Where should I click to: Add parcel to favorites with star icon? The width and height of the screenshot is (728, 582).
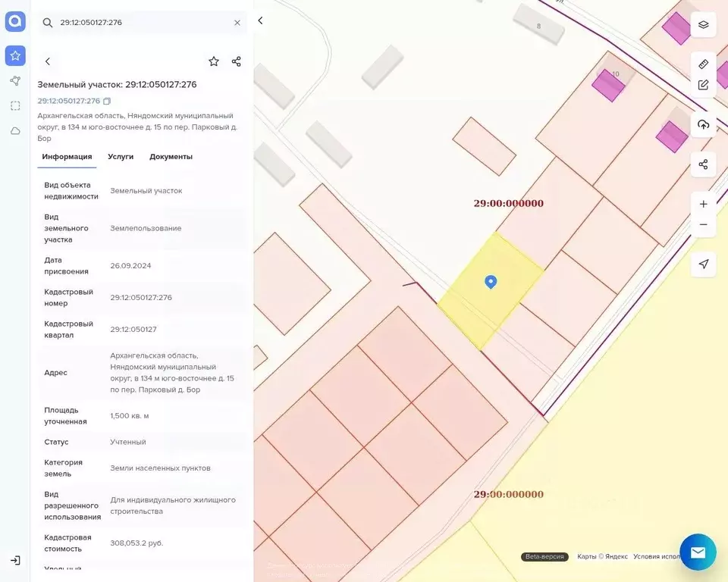tap(214, 61)
